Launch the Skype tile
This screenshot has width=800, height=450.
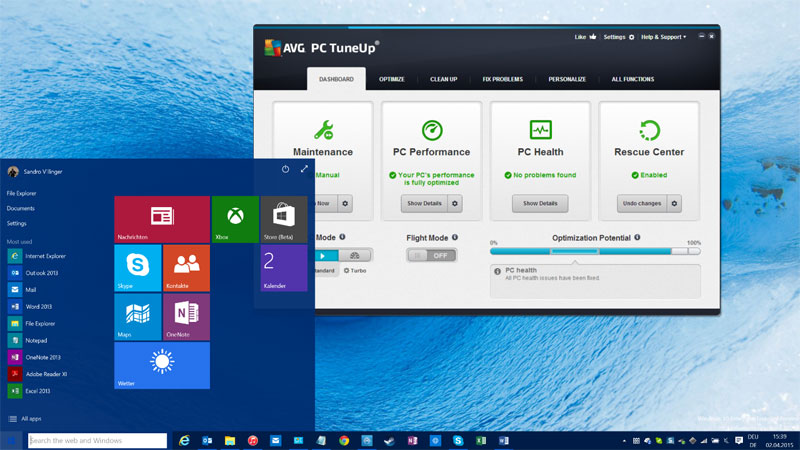coord(138,268)
